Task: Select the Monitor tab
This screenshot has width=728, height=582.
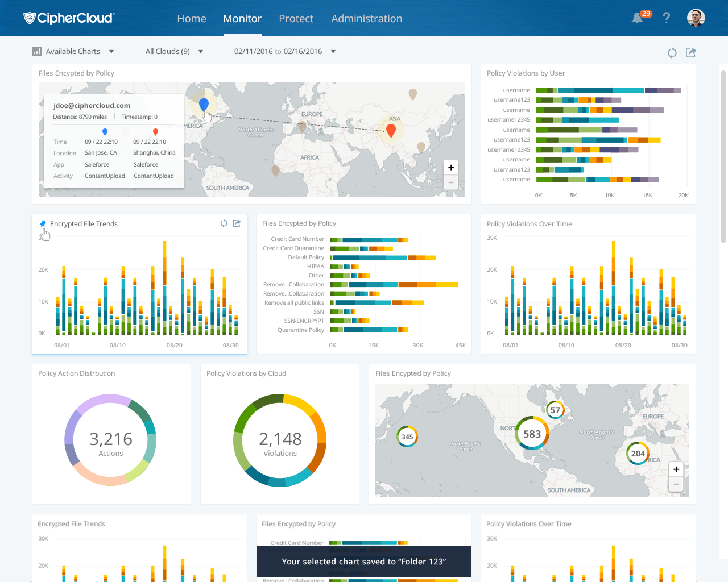Action: [x=242, y=18]
